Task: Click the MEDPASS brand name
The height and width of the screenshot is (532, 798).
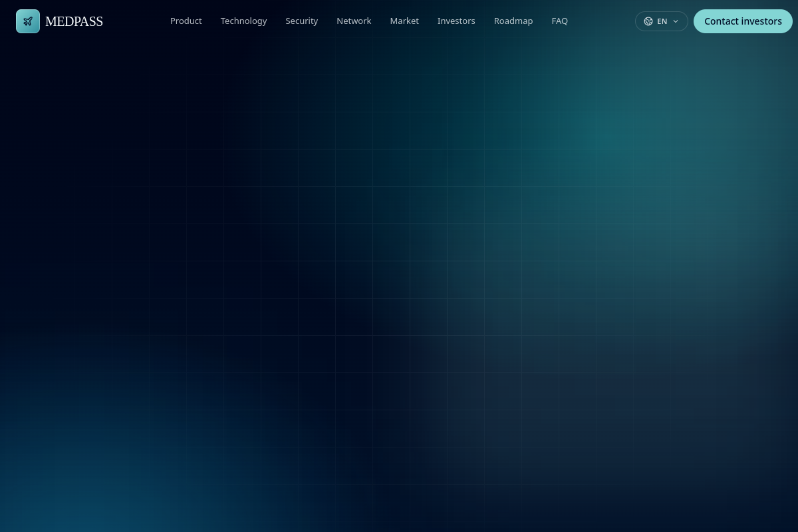Action: point(74,21)
